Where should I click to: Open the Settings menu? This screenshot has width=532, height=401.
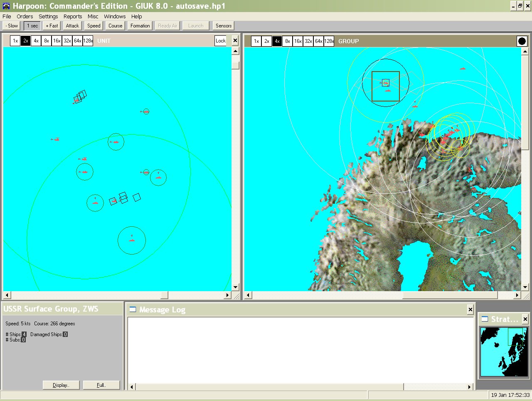coord(48,16)
